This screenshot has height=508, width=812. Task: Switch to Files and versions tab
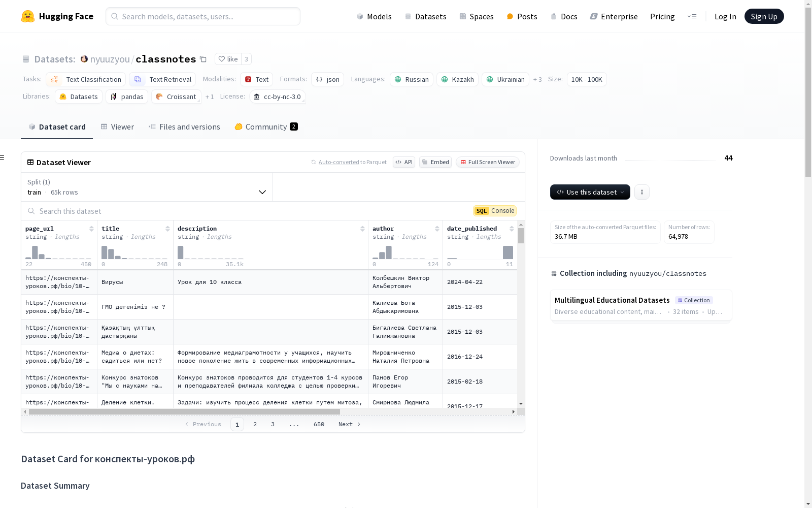pos(184,127)
